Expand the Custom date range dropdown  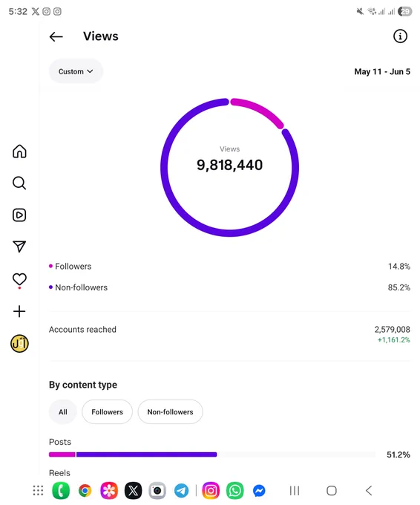[x=76, y=71]
